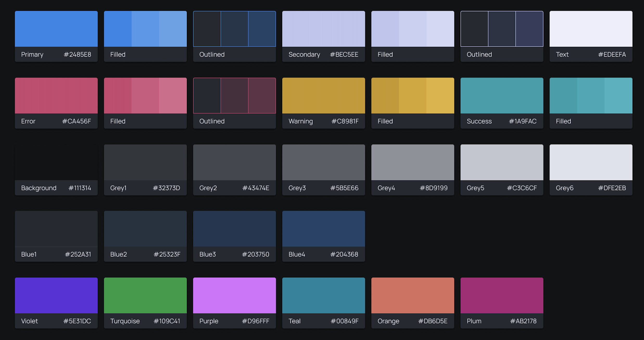The width and height of the screenshot is (644, 340).
Task: Click the 'Primary' label text
Action: [x=32, y=55]
